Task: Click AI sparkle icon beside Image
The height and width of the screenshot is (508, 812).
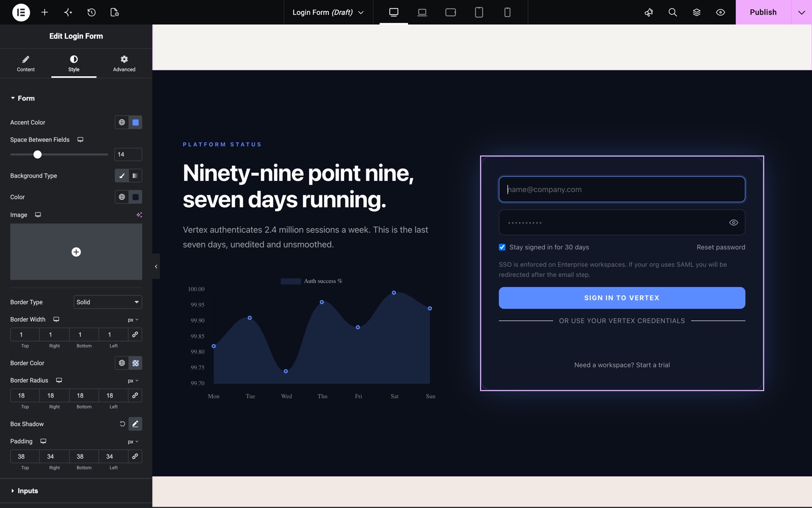Action: pyautogui.click(x=139, y=215)
